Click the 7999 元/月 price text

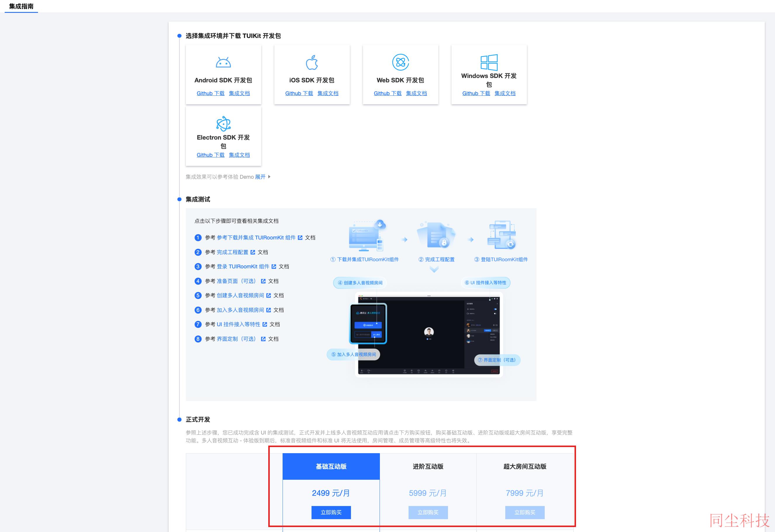pos(525,493)
